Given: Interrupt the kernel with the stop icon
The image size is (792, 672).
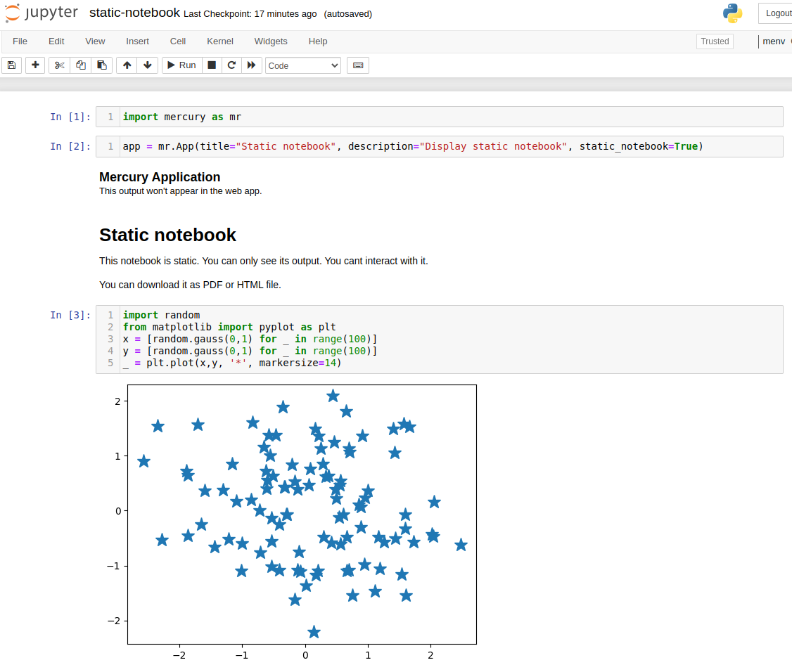Looking at the screenshot, I should (x=211, y=65).
